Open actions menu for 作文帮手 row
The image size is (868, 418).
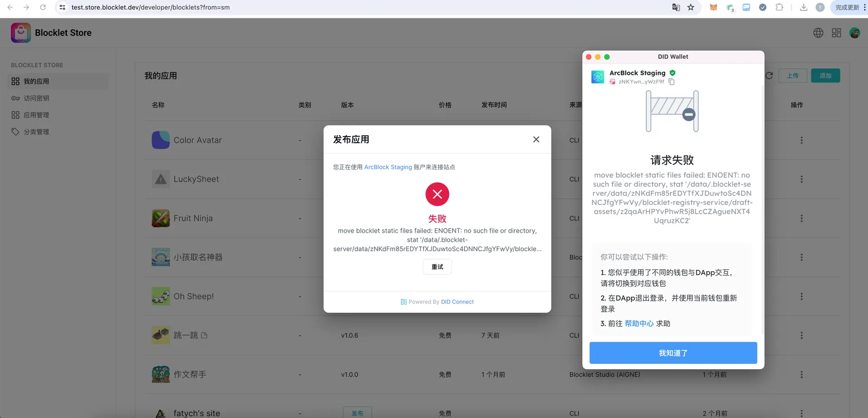pos(801,375)
